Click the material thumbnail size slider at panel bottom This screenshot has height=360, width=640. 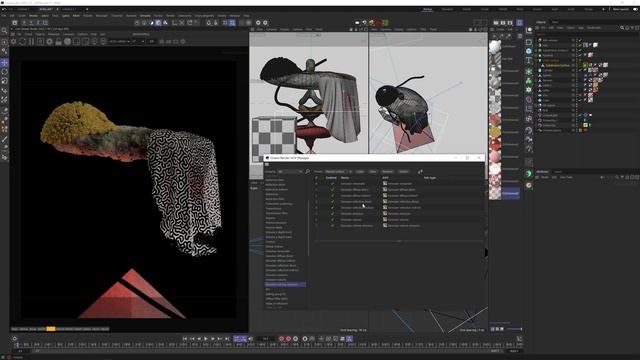(514, 329)
